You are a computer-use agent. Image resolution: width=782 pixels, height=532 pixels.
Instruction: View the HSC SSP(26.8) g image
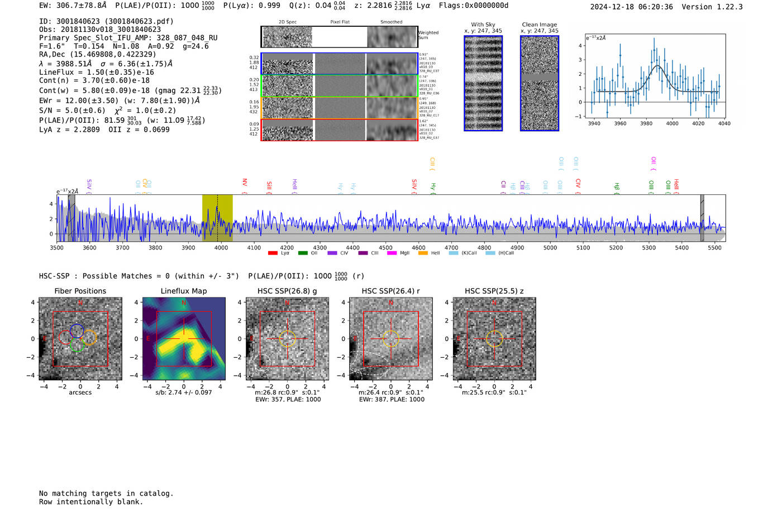click(287, 339)
